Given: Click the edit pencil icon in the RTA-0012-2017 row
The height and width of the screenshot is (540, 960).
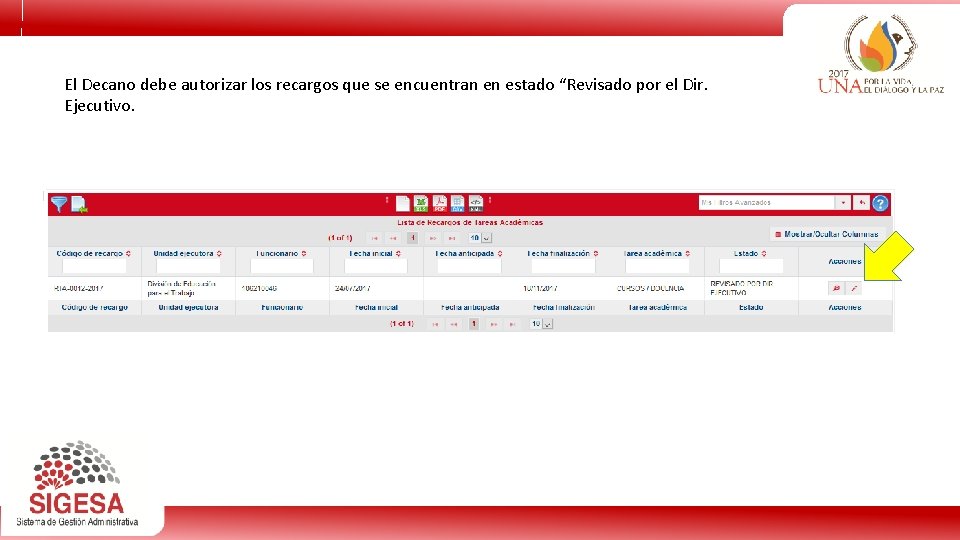Looking at the screenshot, I should tap(853, 288).
